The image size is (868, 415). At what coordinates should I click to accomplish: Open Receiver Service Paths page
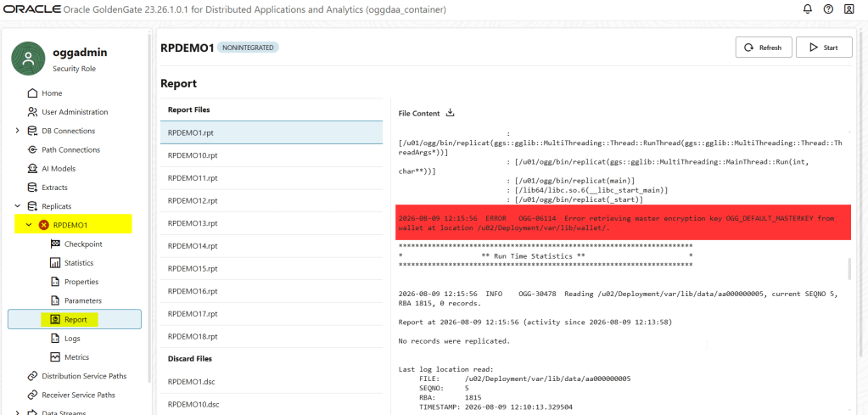coord(79,395)
